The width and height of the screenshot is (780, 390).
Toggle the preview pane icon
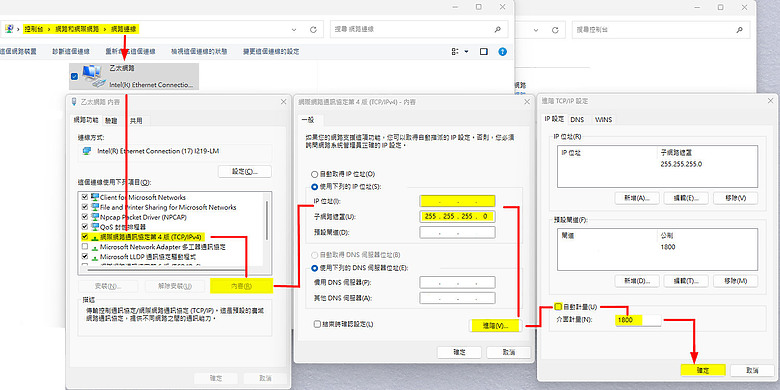pyautogui.click(x=484, y=51)
